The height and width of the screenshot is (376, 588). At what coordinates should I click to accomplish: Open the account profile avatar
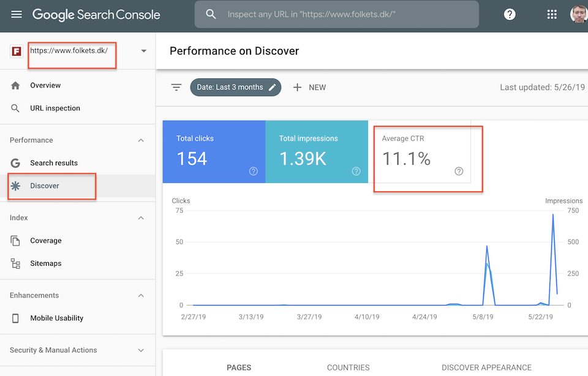[579, 14]
